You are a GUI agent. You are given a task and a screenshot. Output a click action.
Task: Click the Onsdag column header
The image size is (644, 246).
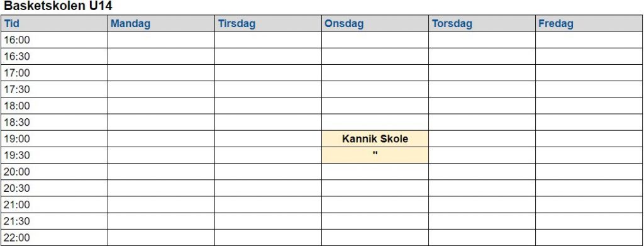tap(375, 23)
